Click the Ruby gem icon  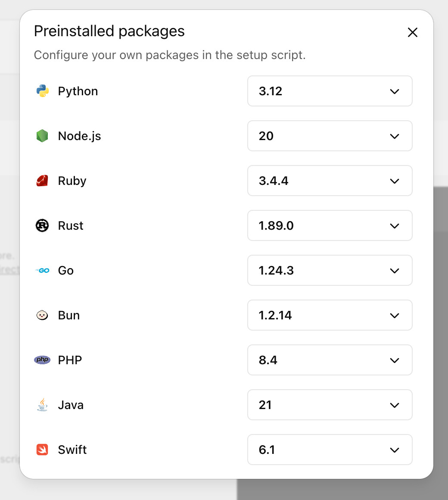[x=42, y=181]
